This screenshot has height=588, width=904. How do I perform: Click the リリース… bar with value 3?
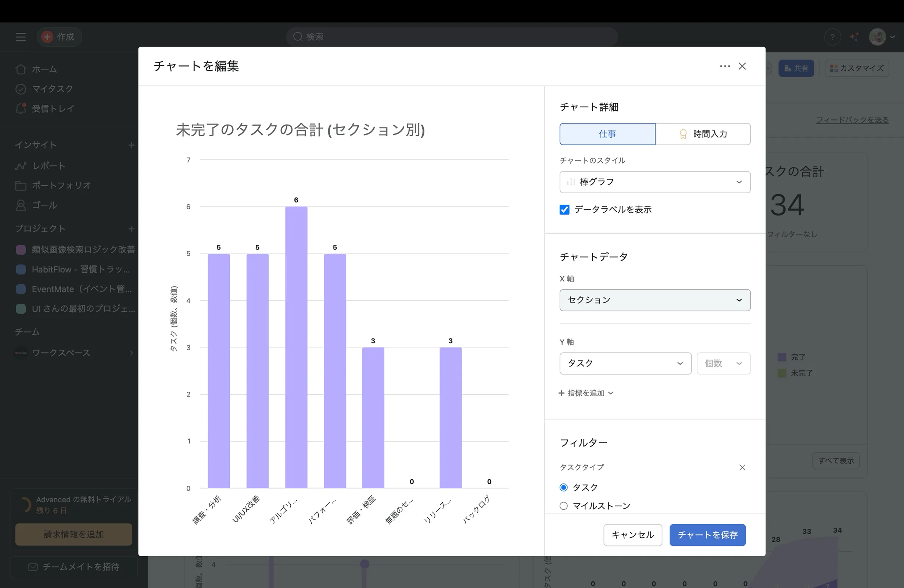pos(451,417)
